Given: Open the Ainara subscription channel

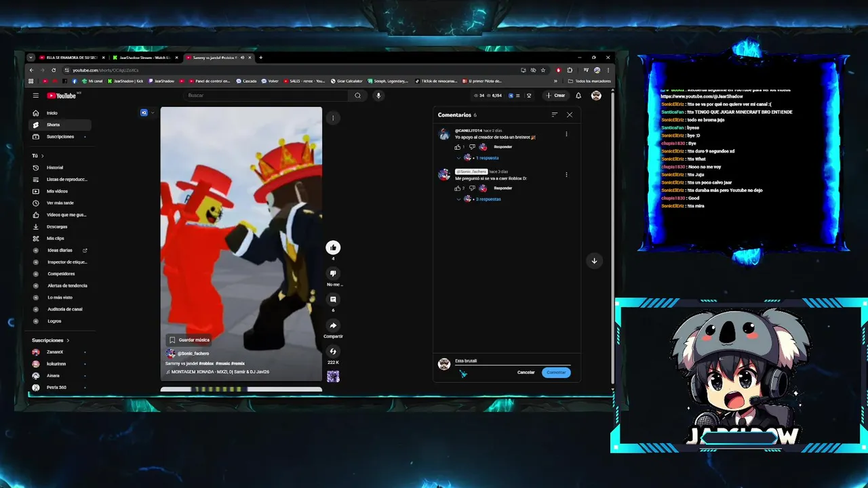Looking at the screenshot, I should [60, 375].
